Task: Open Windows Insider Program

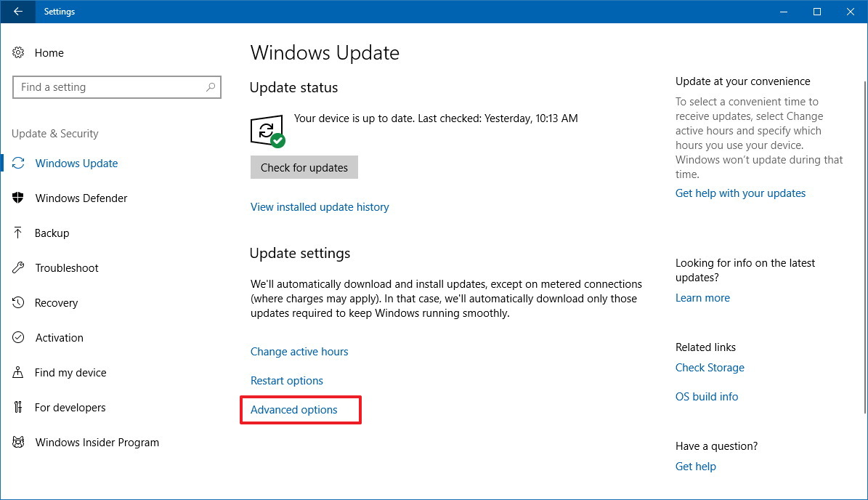Action: point(96,442)
